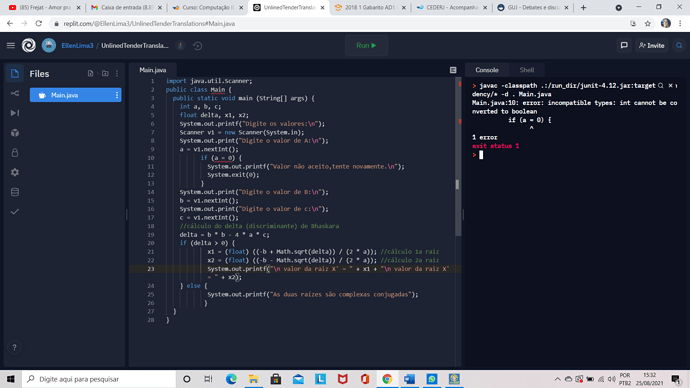This screenshot has height=388, width=690.
Task: Click the Invite button
Action: (651, 45)
